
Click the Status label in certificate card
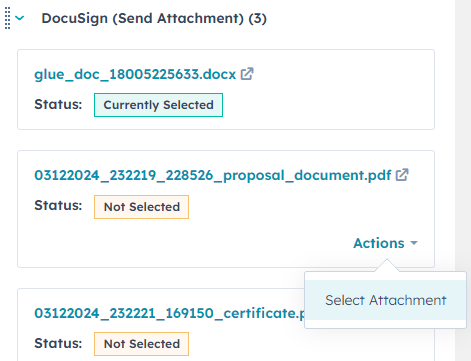(58, 343)
